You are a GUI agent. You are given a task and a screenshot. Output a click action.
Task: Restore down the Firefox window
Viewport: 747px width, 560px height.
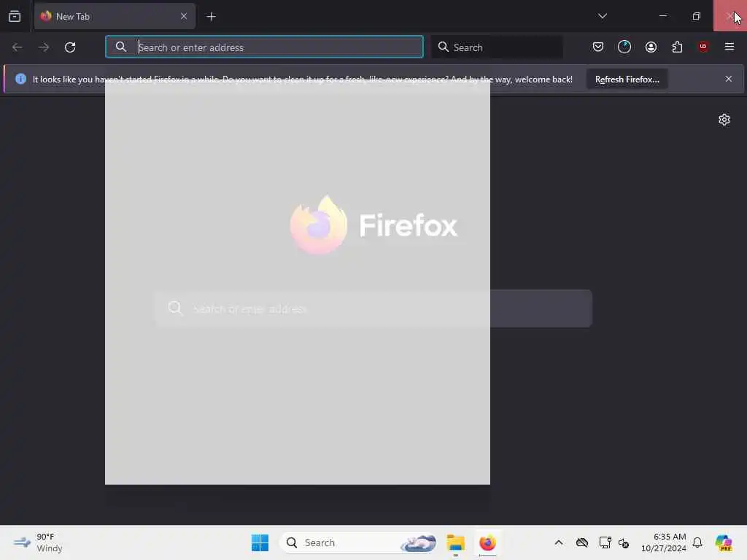[697, 16]
